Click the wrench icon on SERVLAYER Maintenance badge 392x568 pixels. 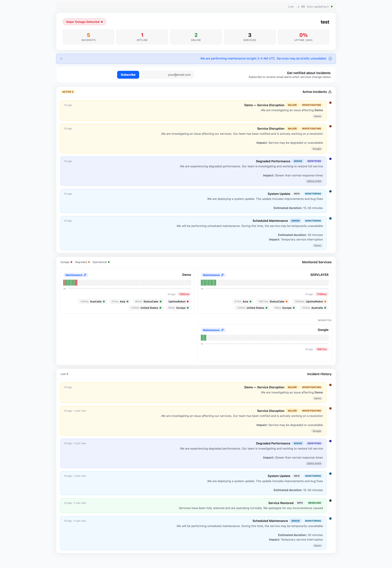point(222,275)
